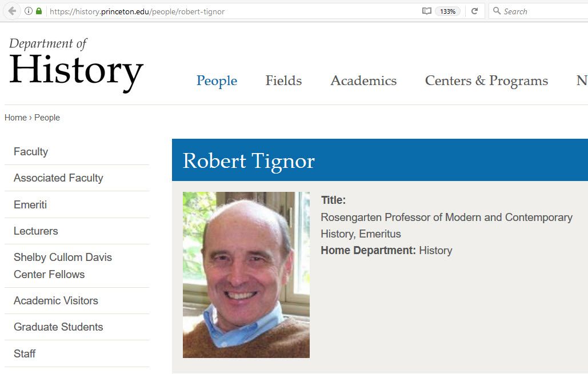Click Robert Tignor's portrait photo
Screen dimensions: 588x374
point(246,275)
